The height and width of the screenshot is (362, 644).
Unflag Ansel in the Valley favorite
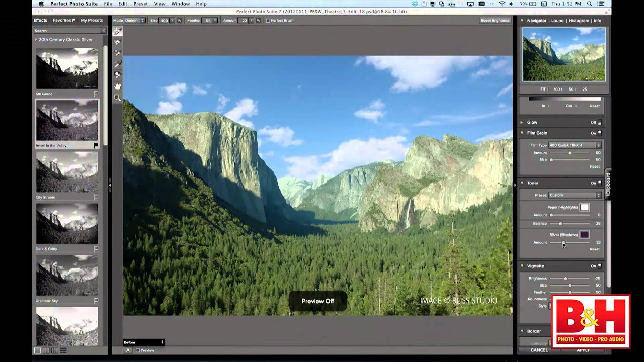click(96, 145)
